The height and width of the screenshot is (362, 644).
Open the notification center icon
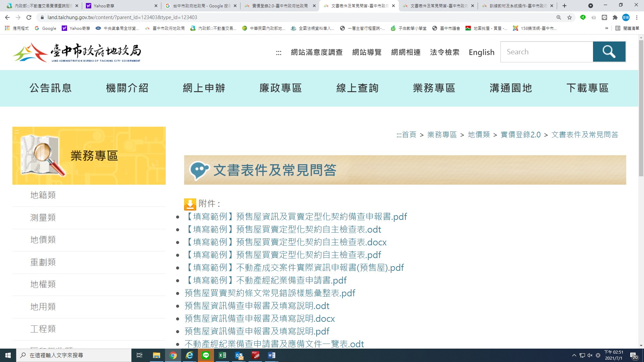click(x=634, y=356)
